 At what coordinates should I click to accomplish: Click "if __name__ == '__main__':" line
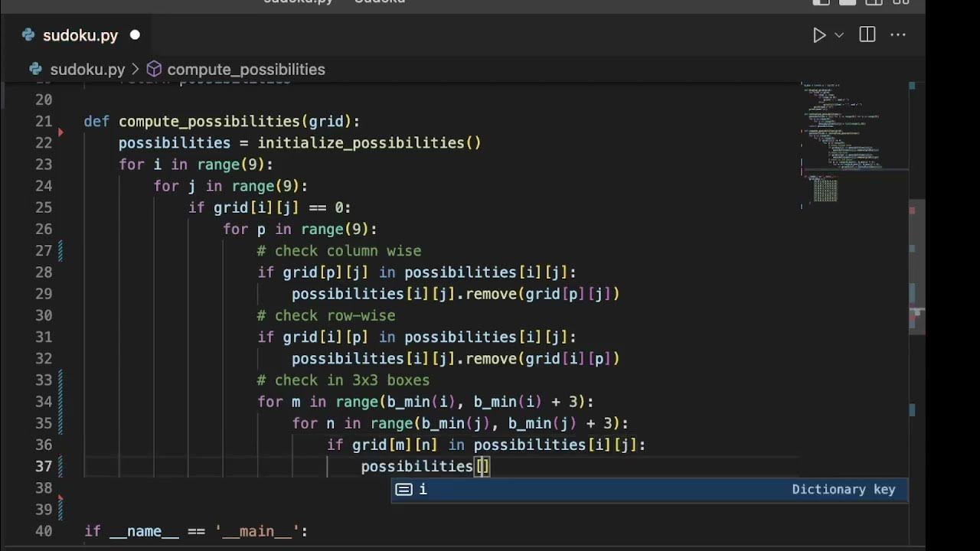[x=196, y=531]
